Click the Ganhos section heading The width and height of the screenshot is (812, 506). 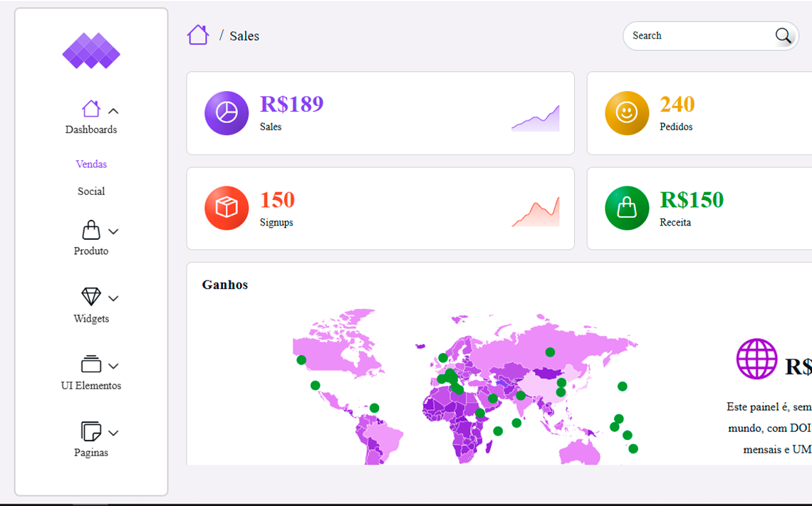click(x=225, y=285)
